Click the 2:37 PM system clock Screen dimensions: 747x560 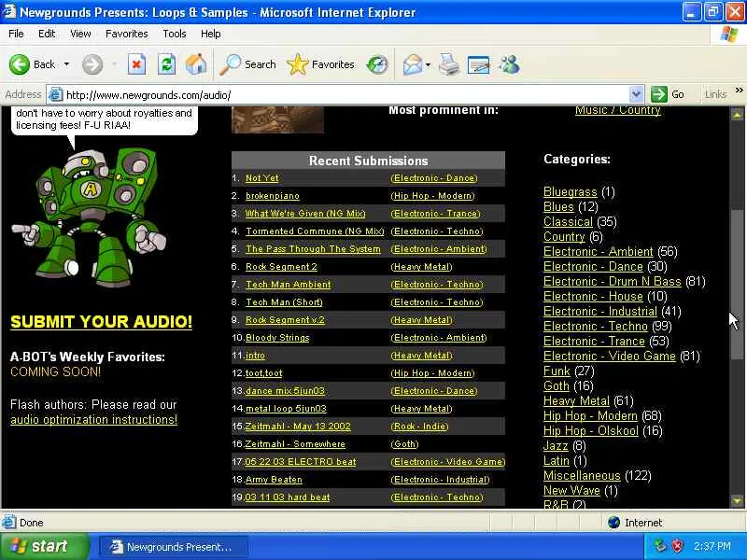coord(712,546)
